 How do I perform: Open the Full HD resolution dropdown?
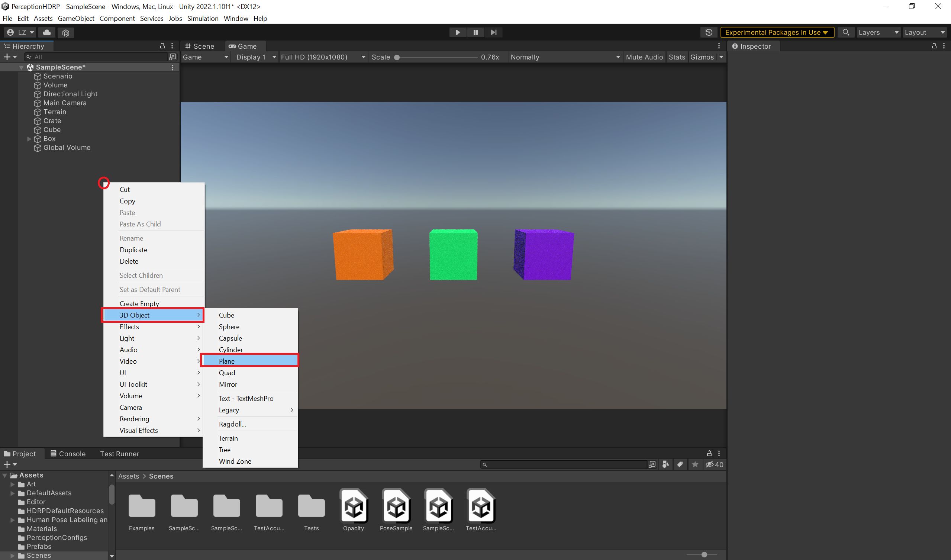point(323,57)
